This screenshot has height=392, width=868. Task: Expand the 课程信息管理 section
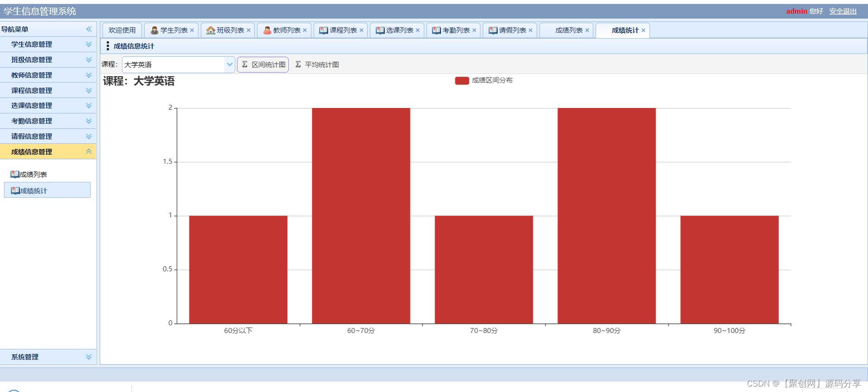click(89, 91)
